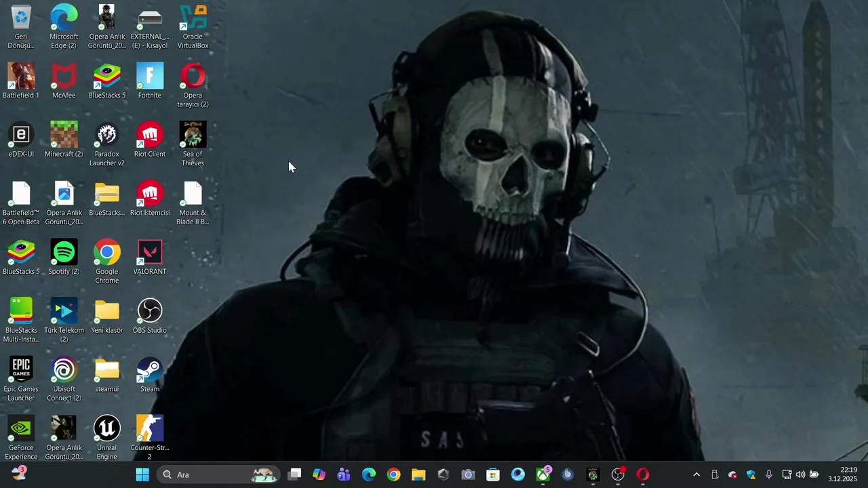
Task: Open network status tray icon
Action: click(787, 474)
